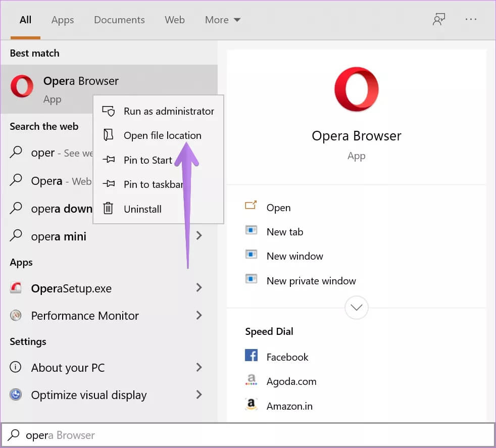Click New private window action label
This screenshot has width=496, height=448.
coord(311,281)
